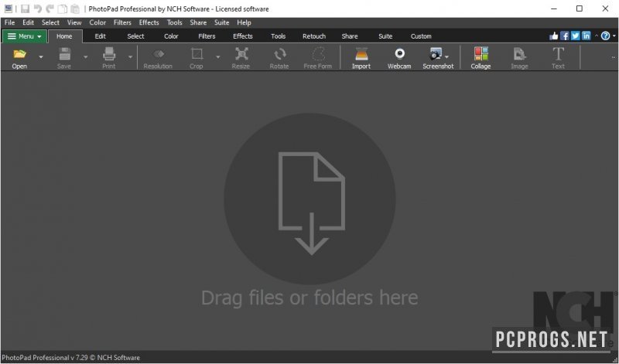
Task: Choose the Resize tool icon
Action: click(241, 53)
